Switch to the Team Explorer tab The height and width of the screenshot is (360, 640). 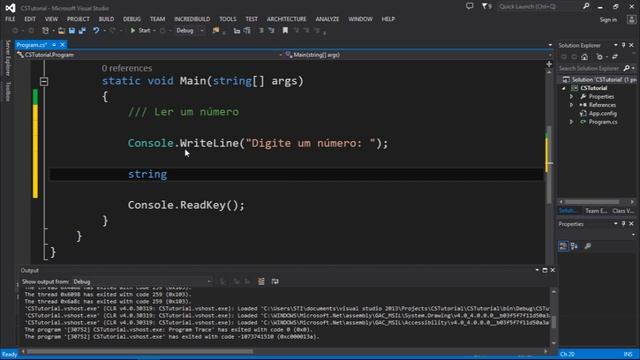pyautogui.click(x=596, y=211)
